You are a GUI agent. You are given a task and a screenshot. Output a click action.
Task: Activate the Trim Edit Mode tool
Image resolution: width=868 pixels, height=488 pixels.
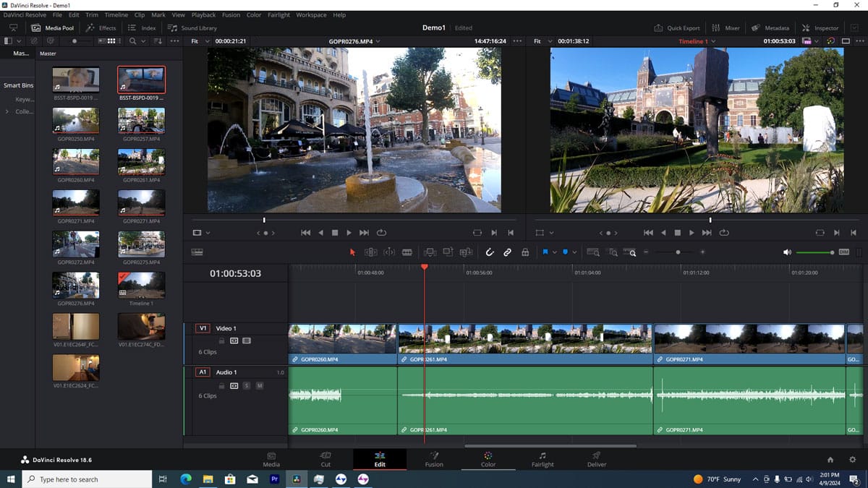[x=371, y=252]
